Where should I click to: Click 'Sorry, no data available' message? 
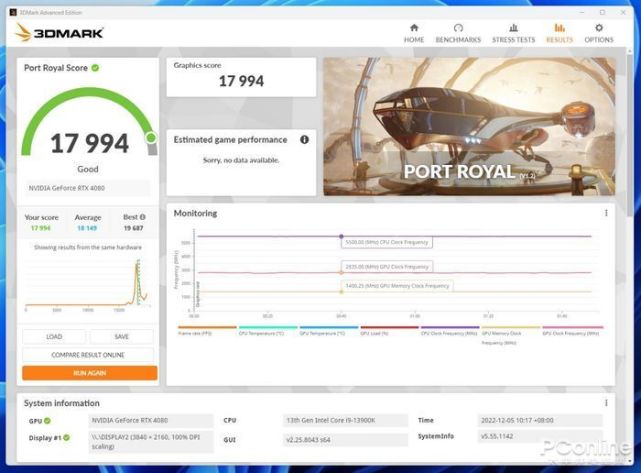tap(241, 160)
